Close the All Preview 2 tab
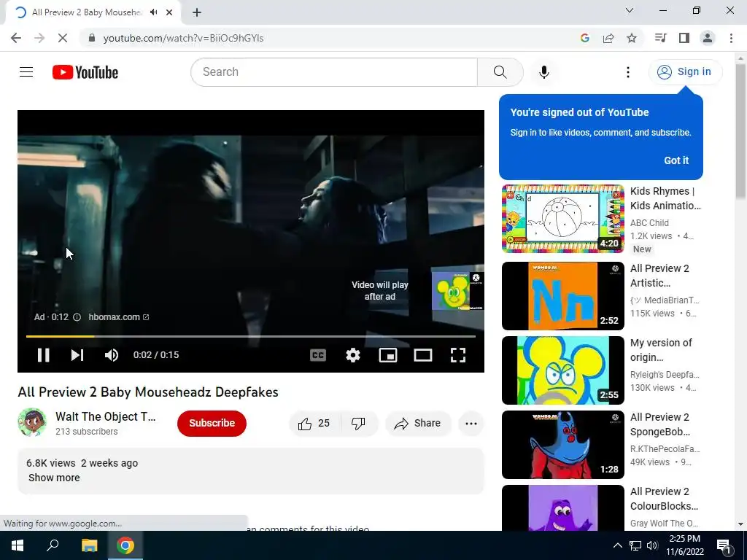The width and height of the screenshot is (747, 560). [169, 12]
